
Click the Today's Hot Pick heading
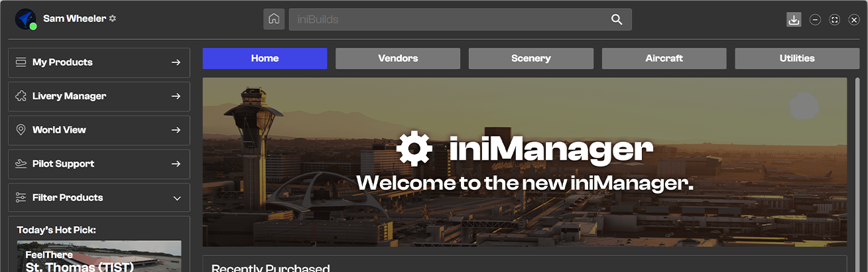coord(56,230)
